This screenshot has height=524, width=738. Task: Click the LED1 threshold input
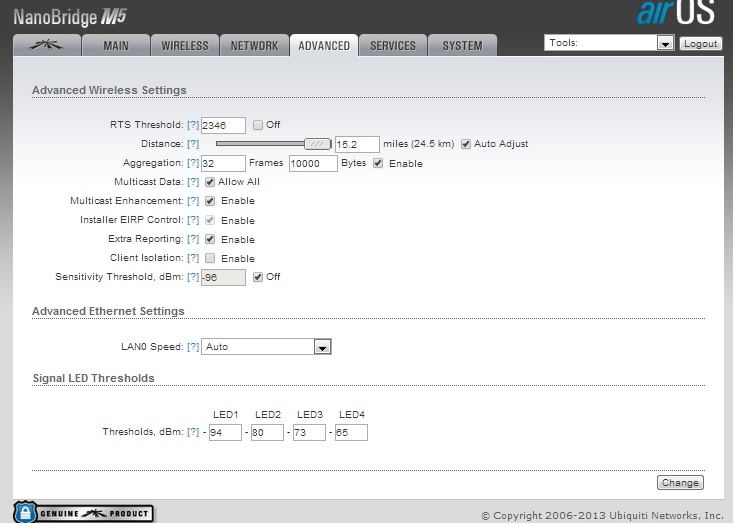(x=225, y=432)
